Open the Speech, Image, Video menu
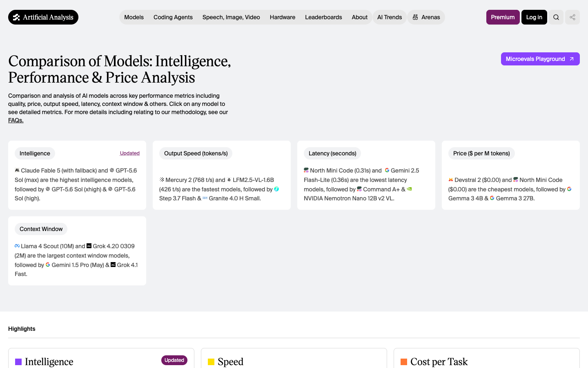Screen dimensions: 588x368 click(231, 17)
